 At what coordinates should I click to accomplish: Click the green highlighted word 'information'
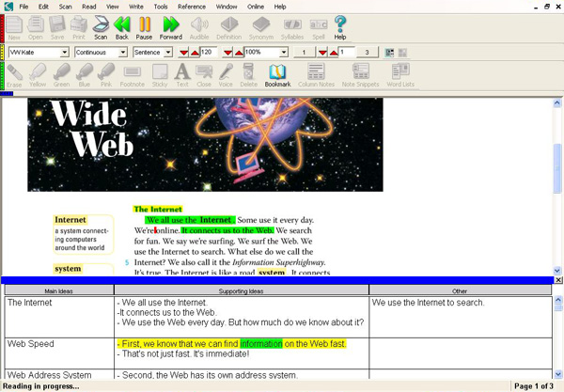coord(260,344)
